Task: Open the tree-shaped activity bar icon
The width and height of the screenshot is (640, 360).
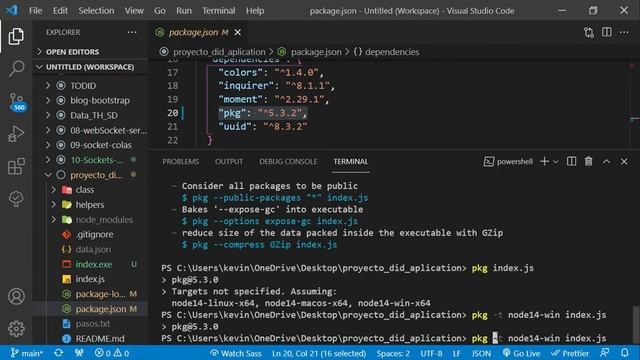Action: (x=16, y=199)
